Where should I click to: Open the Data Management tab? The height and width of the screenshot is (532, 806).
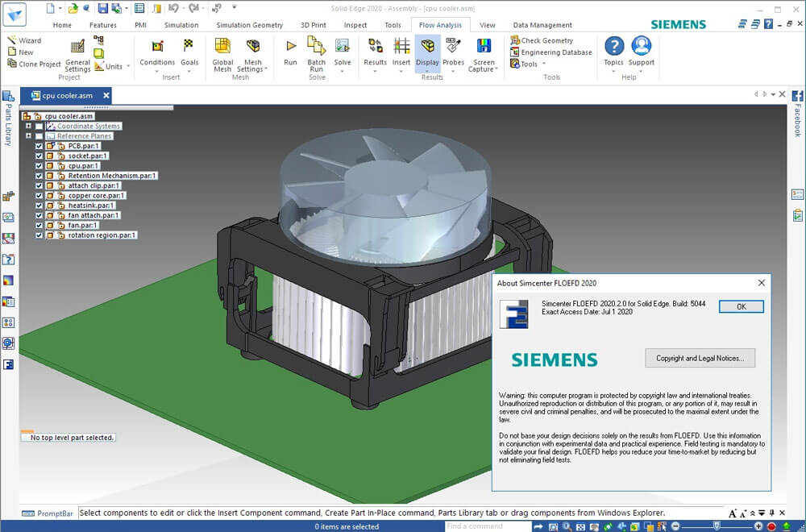(542, 25)
